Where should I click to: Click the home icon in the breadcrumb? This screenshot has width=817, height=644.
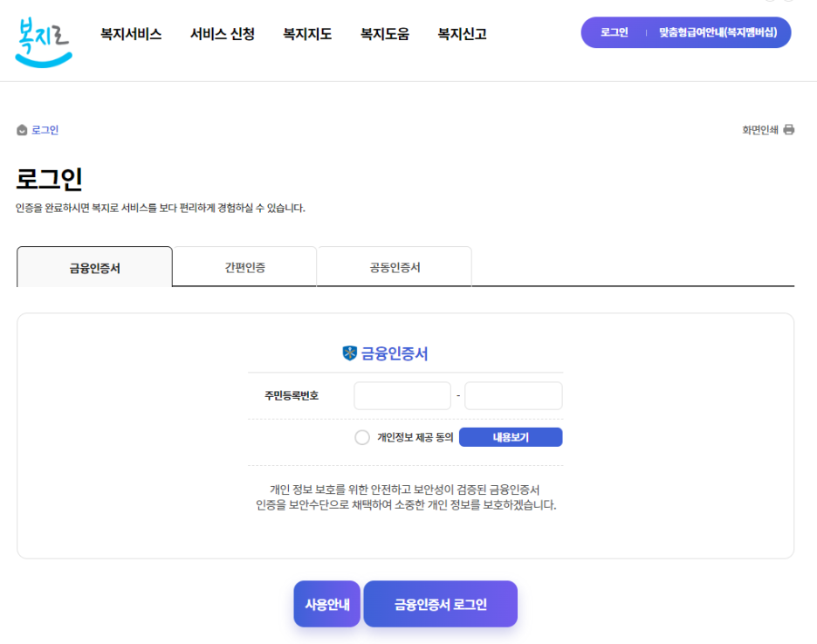[21, 129]
